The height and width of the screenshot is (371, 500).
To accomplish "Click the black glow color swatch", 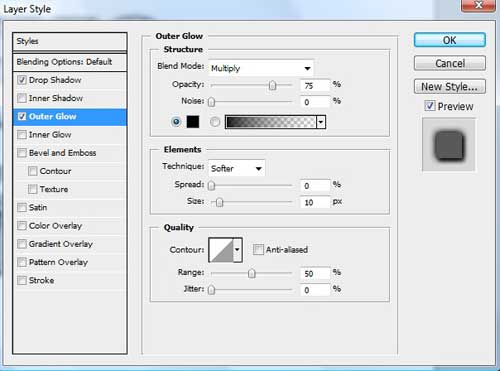I will [x=193, y=122].
